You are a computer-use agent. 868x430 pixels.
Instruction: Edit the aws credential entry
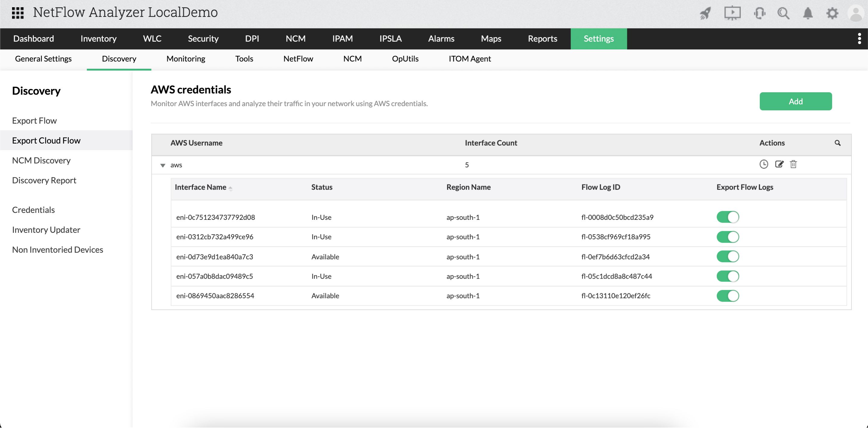[779, 165]
